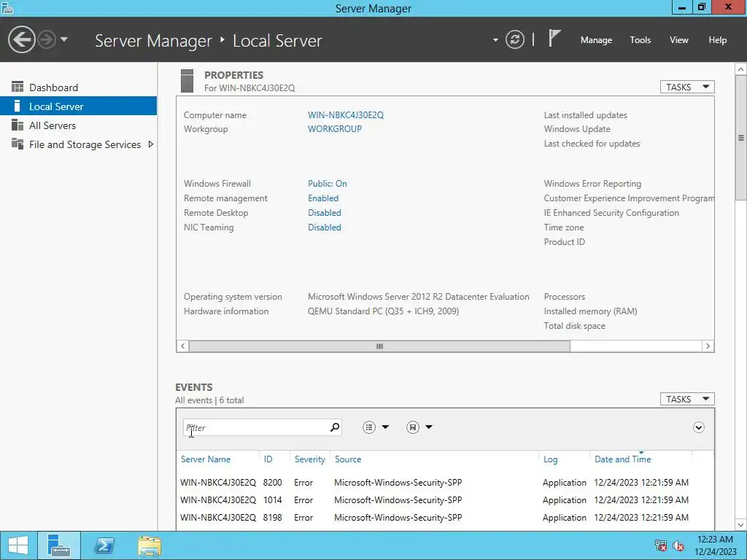
Task: Select Local Server in the sidebar
Action: coord(79,106)
